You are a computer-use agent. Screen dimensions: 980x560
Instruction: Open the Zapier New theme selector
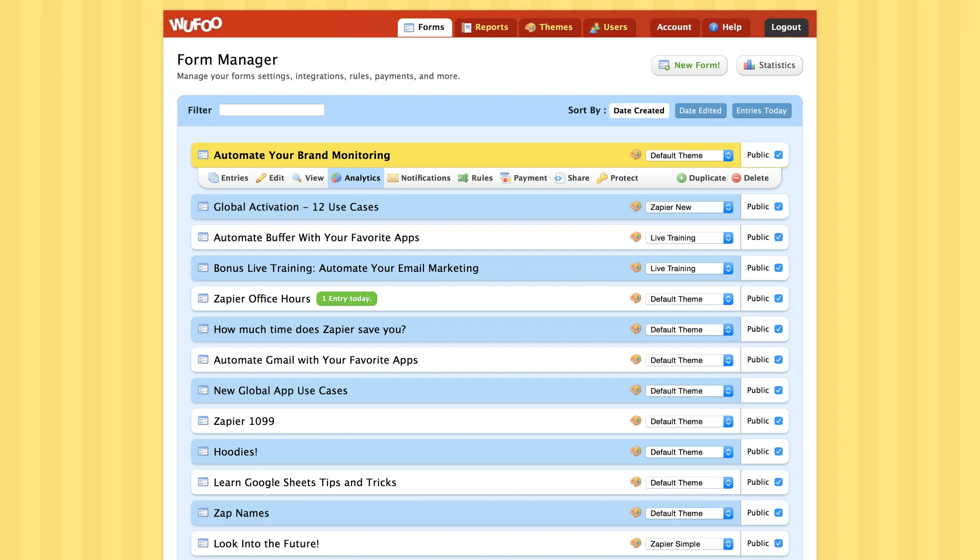689,207
